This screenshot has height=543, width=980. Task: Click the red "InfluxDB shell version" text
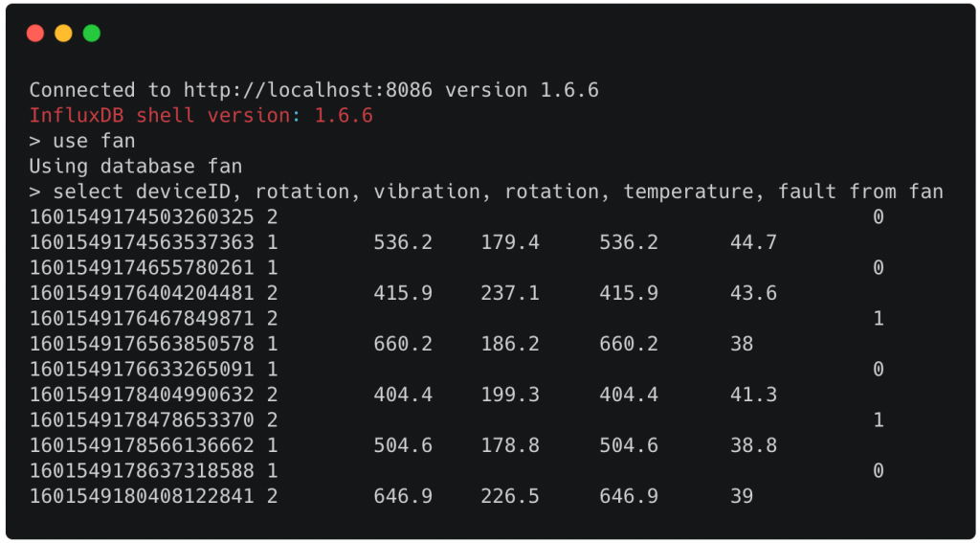click(159, 116)
